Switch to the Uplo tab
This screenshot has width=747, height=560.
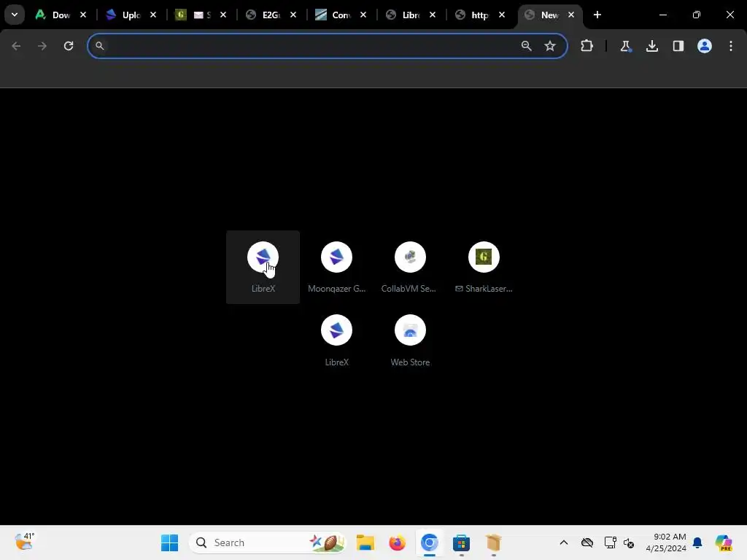point(123,15)
